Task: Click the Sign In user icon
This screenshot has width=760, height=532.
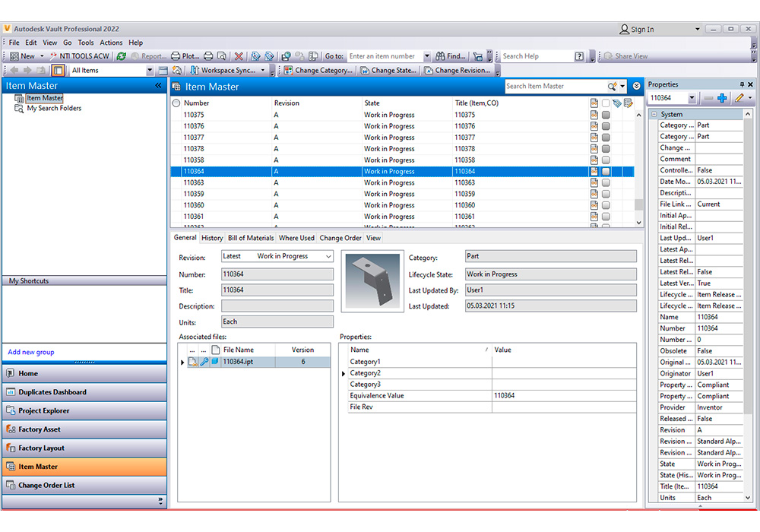Action: point(624,29)
